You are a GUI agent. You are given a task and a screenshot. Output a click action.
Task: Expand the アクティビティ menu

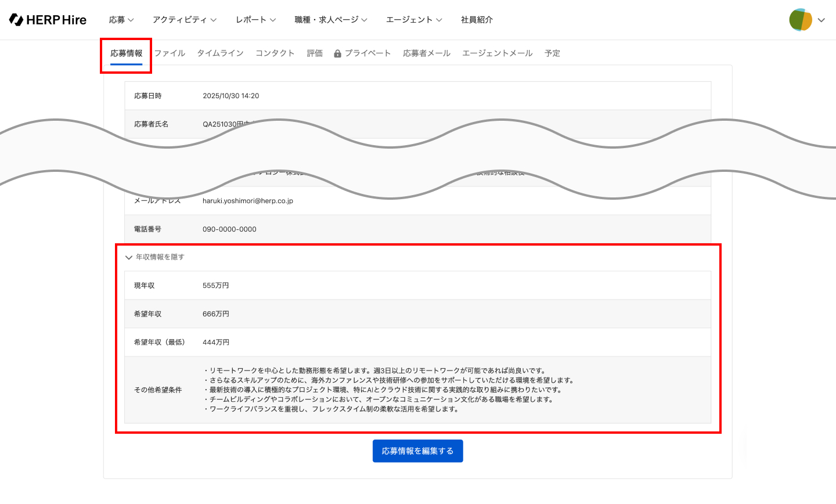[x=184, y=20]
